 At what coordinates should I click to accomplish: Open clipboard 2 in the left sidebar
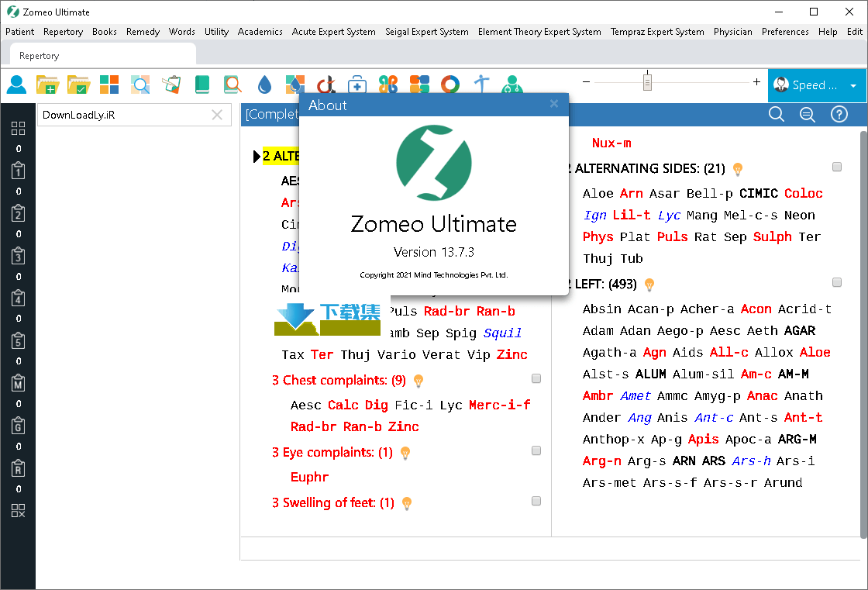point(19,213)
